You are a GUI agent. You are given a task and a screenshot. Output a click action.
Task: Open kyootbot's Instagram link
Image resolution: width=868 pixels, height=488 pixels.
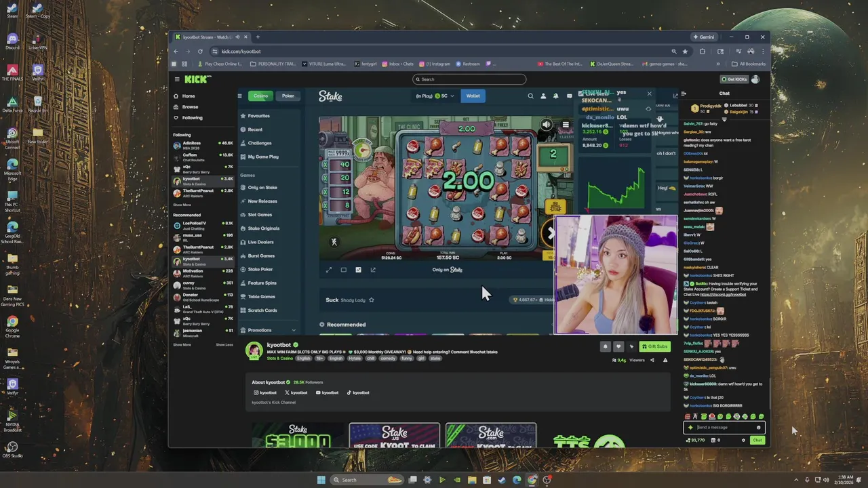point(265,392)
